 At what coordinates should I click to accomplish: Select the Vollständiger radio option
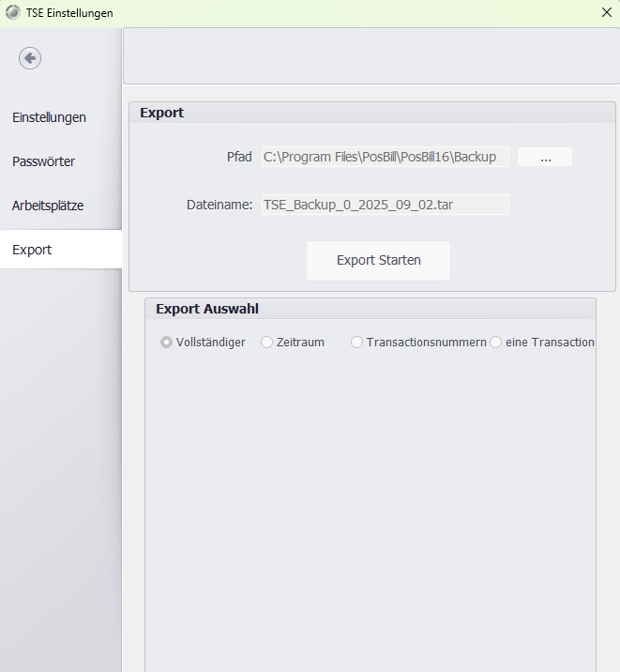point(167,343)
